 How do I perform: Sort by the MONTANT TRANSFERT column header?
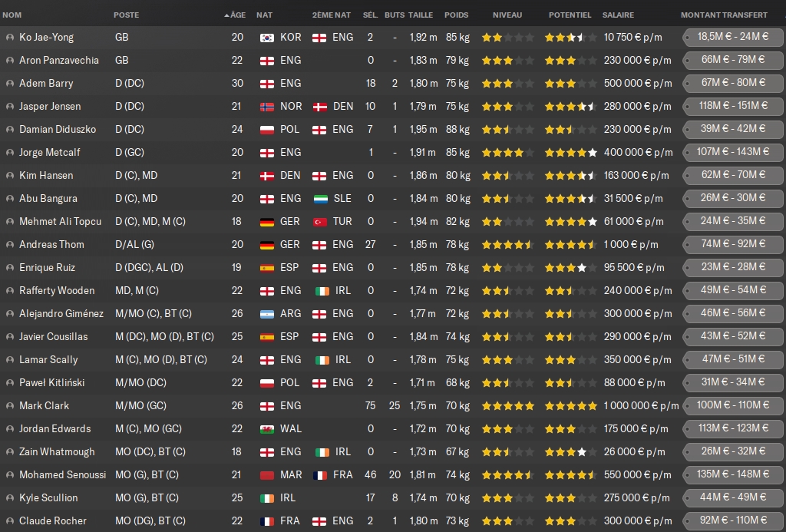click(723, 15)
